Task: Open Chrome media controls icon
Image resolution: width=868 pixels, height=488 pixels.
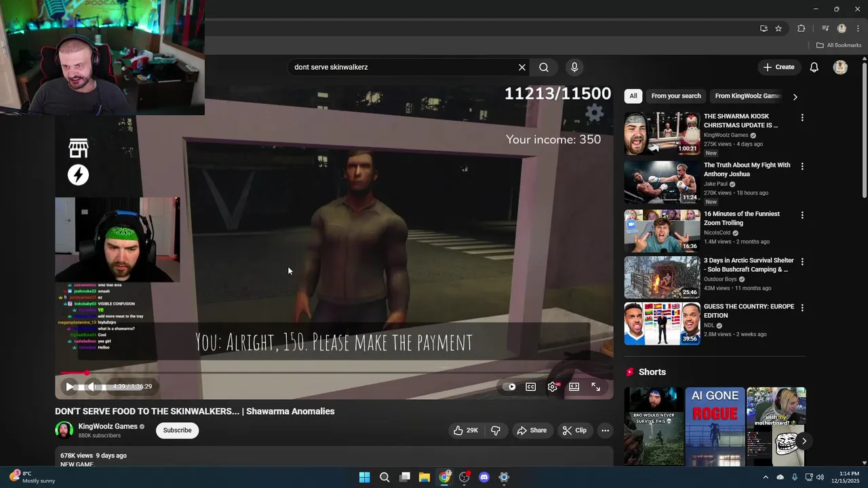Action: point(825,28)
